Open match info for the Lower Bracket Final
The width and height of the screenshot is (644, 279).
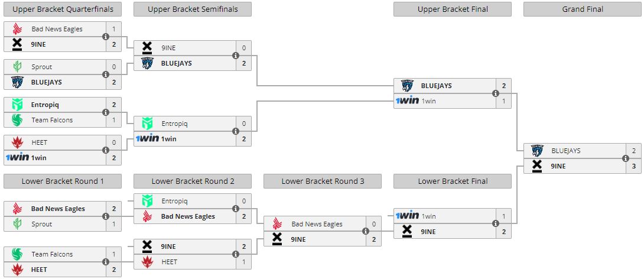[495, 223]
